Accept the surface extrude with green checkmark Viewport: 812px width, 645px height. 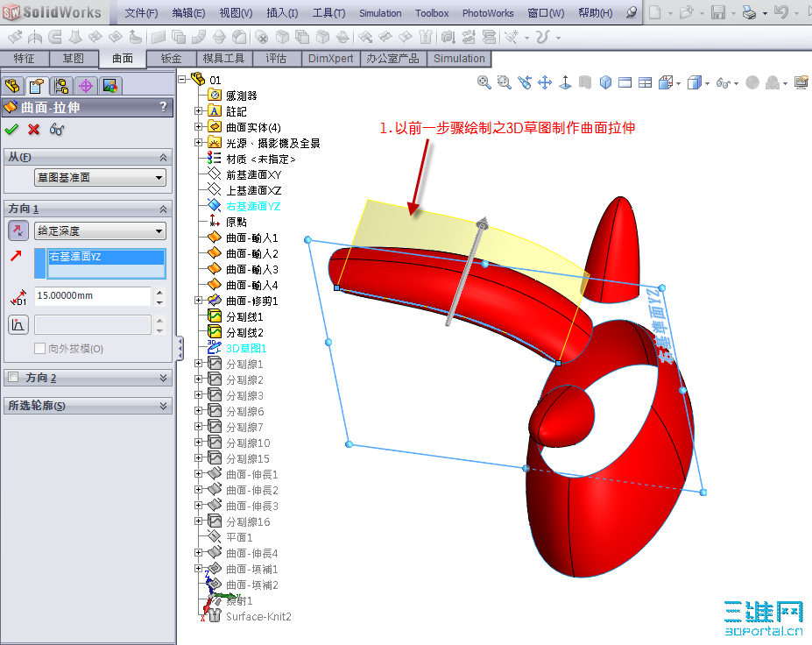click(11, 130)
